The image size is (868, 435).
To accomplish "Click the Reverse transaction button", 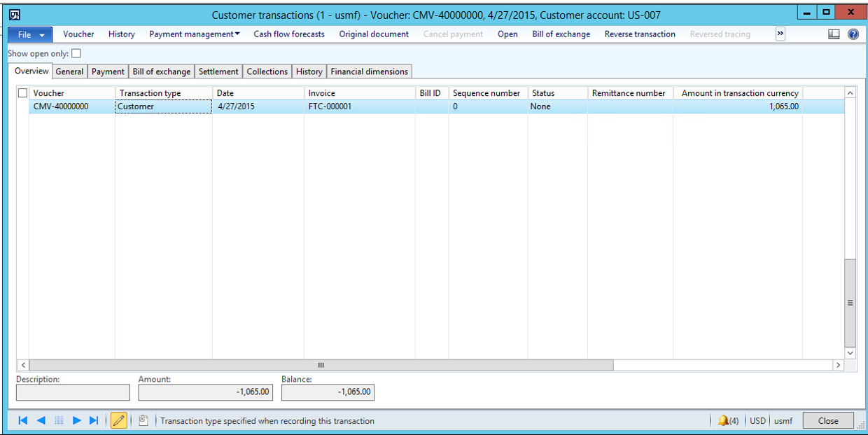I will tap(640, 34).
